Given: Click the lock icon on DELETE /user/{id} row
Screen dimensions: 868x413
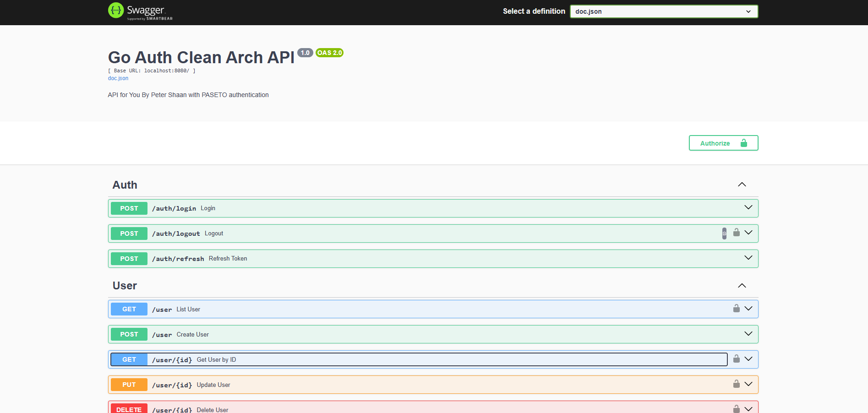Looking at the screenshot, I should 736,408.
